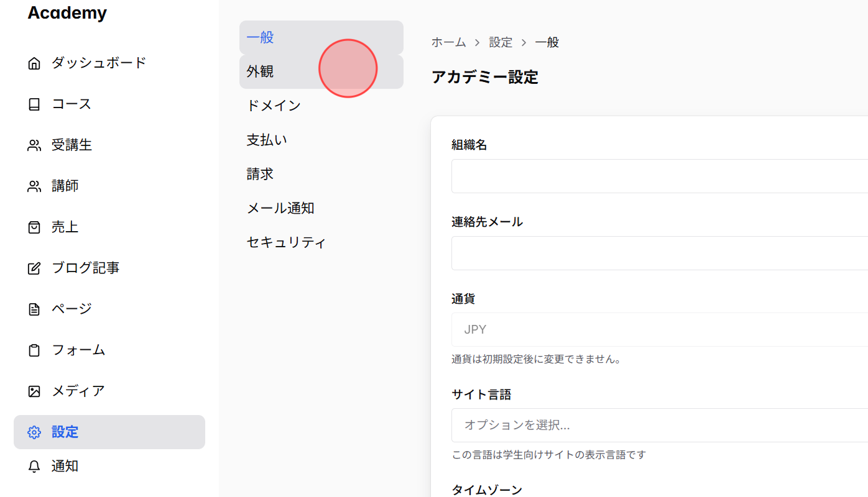Open the 受講生 section via its icon
This screenshot has height=497, width=868.
(x=34, y=144)
